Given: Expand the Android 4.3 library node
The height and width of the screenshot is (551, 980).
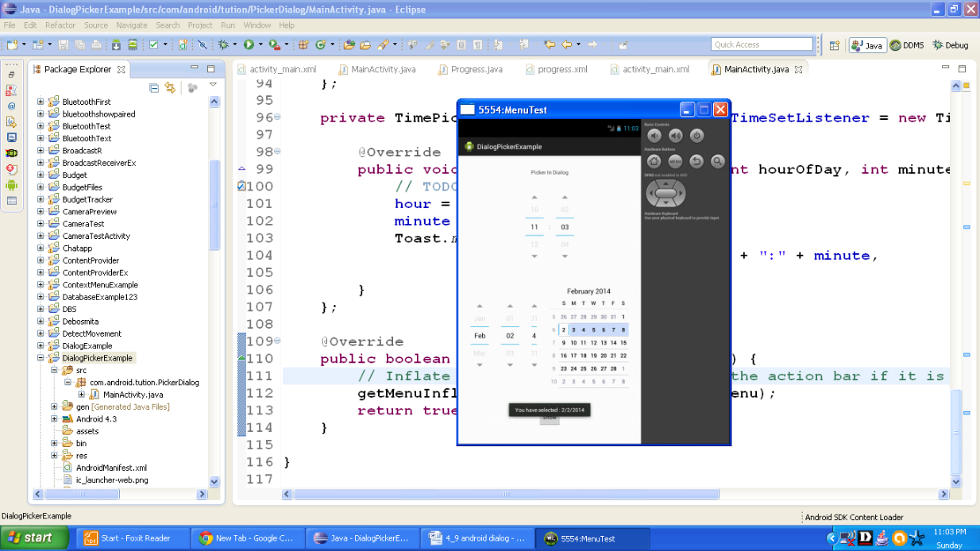Looking at the screenshot, I should 54,418.
